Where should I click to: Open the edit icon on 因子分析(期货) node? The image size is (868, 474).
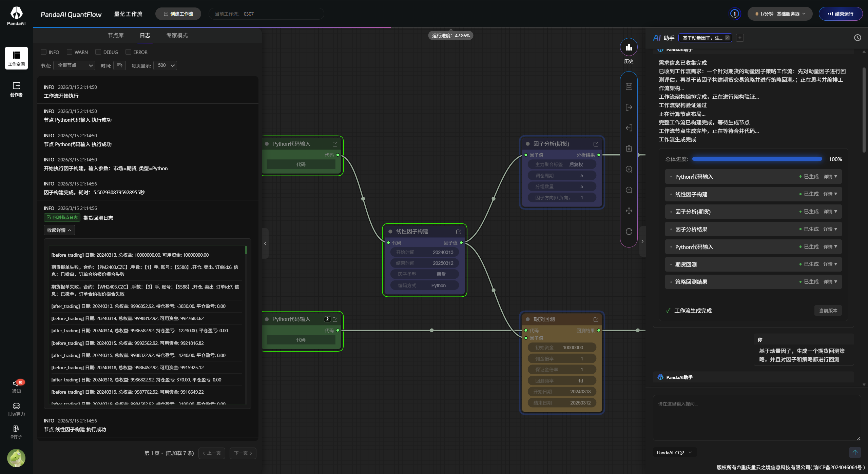pos(596,144)
